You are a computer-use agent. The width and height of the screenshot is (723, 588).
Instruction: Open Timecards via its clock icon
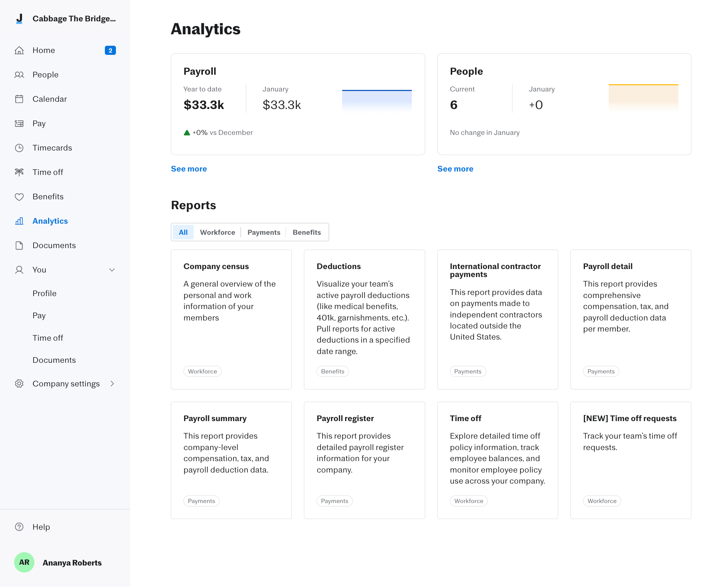19,147
